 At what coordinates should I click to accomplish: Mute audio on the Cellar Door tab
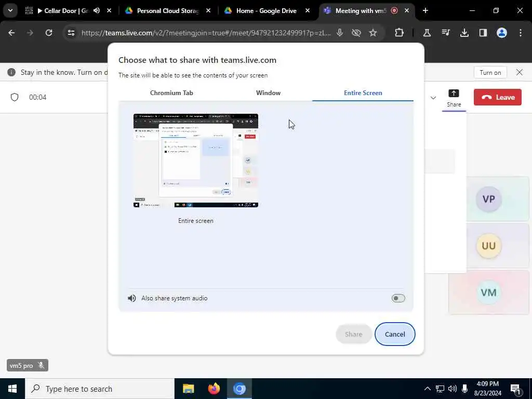pos(97,10)
